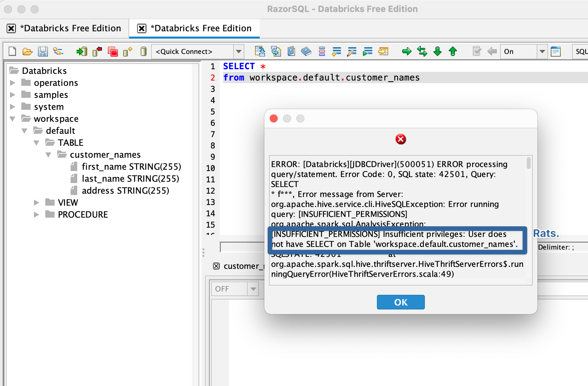Expand the operations catalog node
Image resolution: width=588 pixels, height=386 pixels.
point(13,83)
